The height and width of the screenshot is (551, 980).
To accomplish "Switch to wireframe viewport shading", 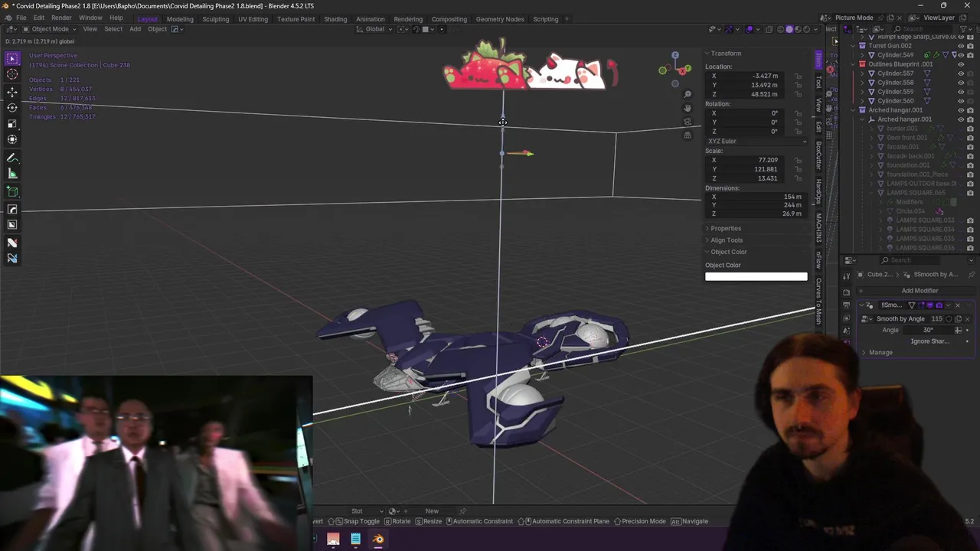I will coord(781,29).
